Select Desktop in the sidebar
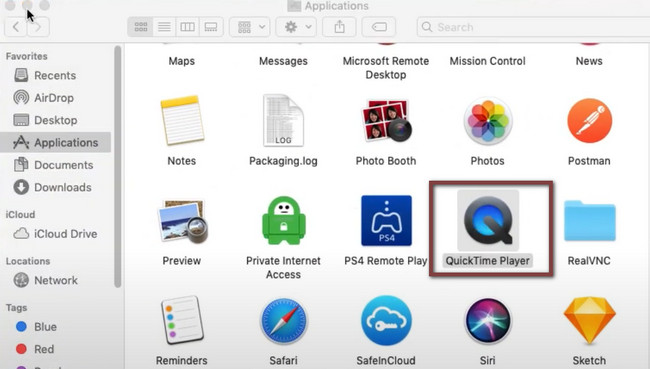 55,120
